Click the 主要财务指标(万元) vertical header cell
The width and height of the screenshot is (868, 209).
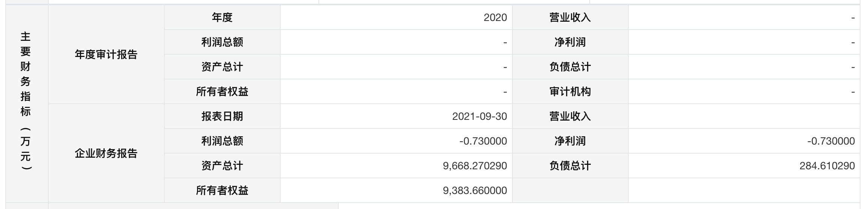pyautogui.click(x=26, y=103)
